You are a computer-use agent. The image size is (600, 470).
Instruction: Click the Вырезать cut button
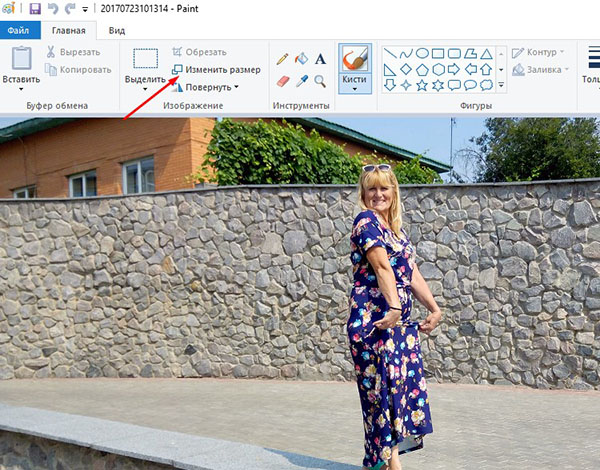(73, 52)
